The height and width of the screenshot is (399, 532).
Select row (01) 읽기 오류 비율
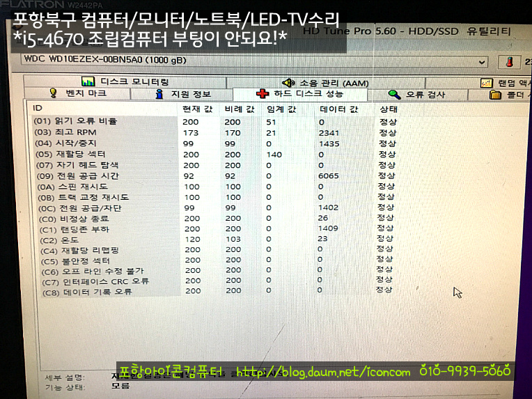click(x=215, y=121)
